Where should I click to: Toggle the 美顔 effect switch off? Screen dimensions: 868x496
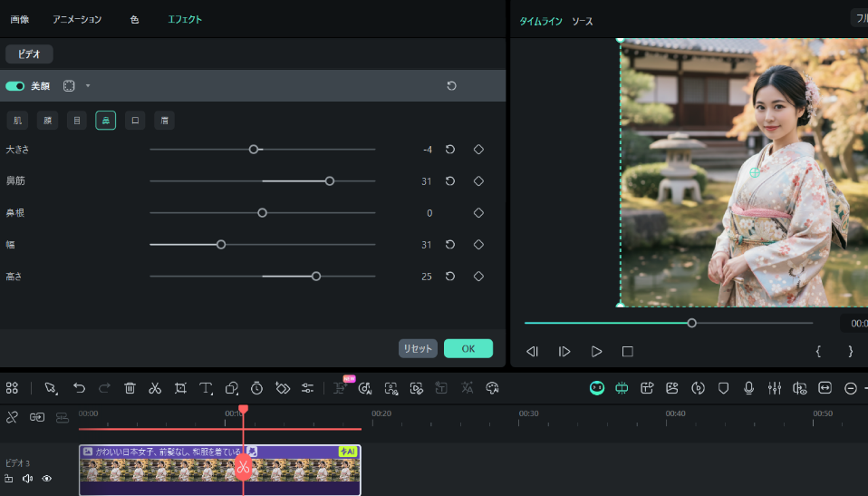15,86
